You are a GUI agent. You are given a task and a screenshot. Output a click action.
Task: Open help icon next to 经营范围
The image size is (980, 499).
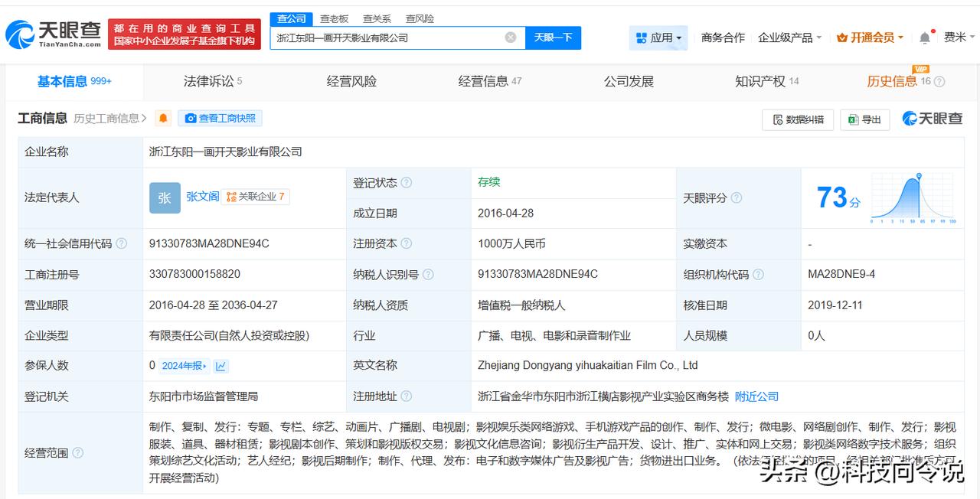(77, 453)
